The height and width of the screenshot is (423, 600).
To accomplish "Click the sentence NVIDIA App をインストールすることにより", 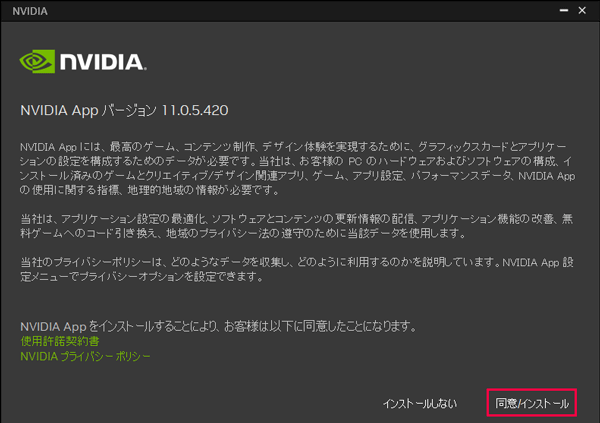I will (218, 326).
